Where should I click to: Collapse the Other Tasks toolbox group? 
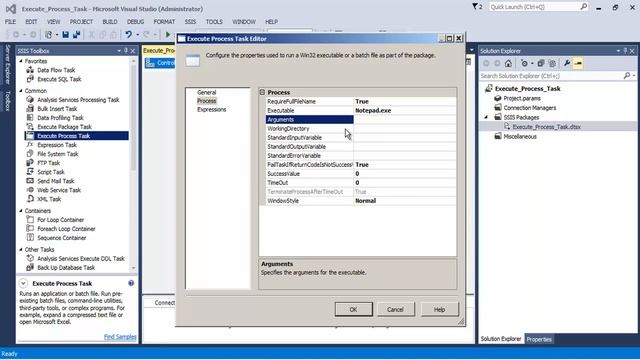[x=21, y=249]
